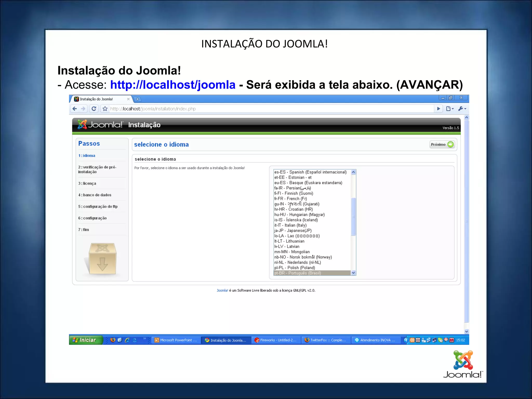Select the Instalação do Joomla! browser tab

101,99
